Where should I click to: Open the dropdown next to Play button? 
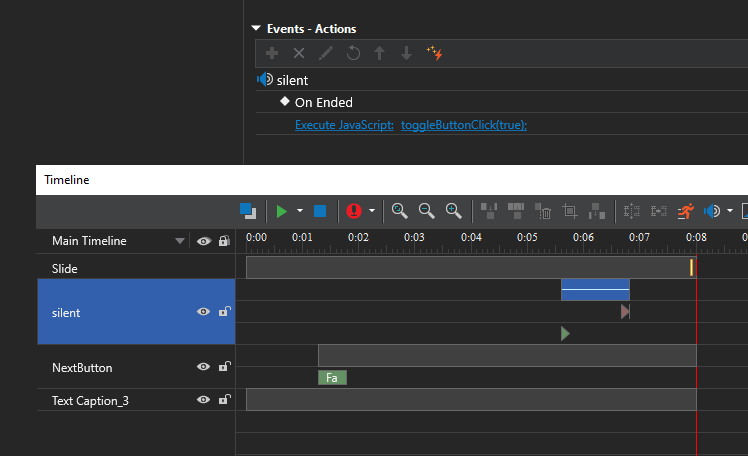300,211
